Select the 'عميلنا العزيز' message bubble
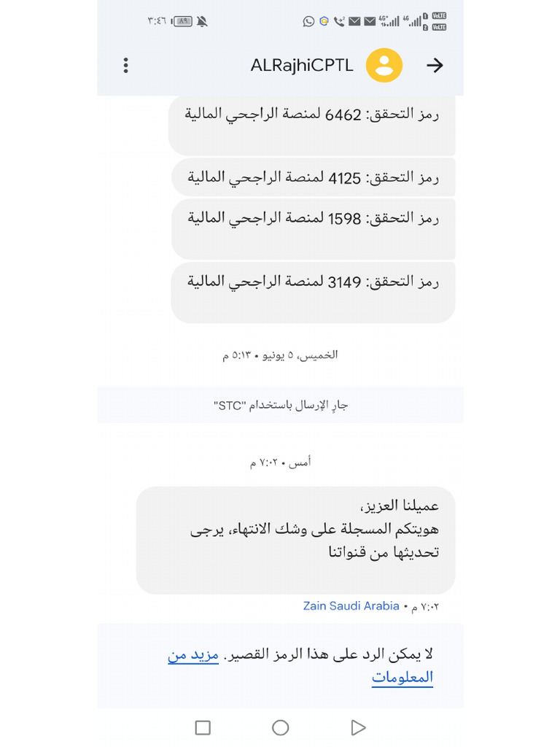Viewport: 560px width, 747px height. click(295, 540)
